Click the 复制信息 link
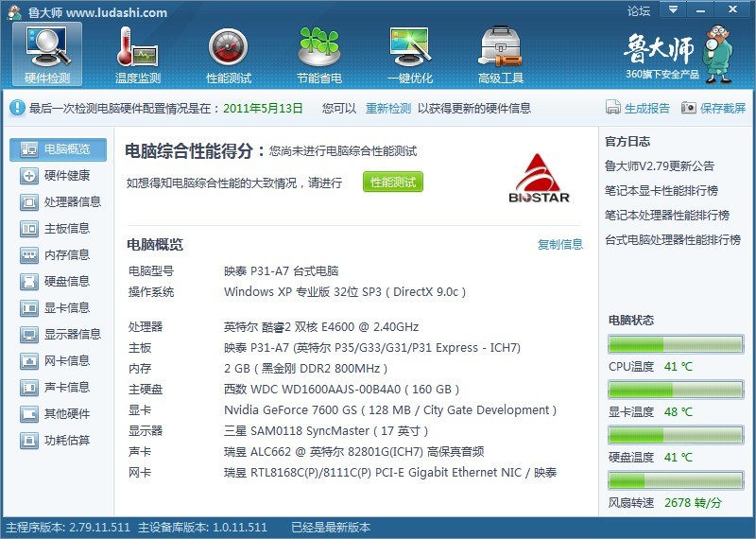Image resolution: width=756 pixels, height=539 pixels. pyautogui.click(x=560, y=245)
